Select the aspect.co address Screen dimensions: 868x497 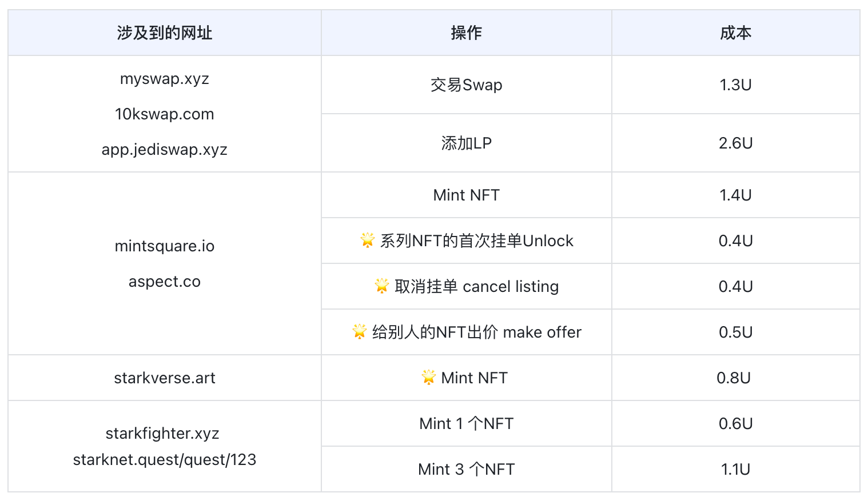point(165,282)
